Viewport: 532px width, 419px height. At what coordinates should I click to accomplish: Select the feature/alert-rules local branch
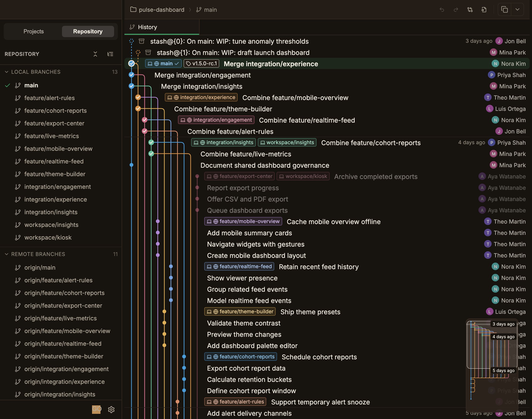(x=61, y=98)
